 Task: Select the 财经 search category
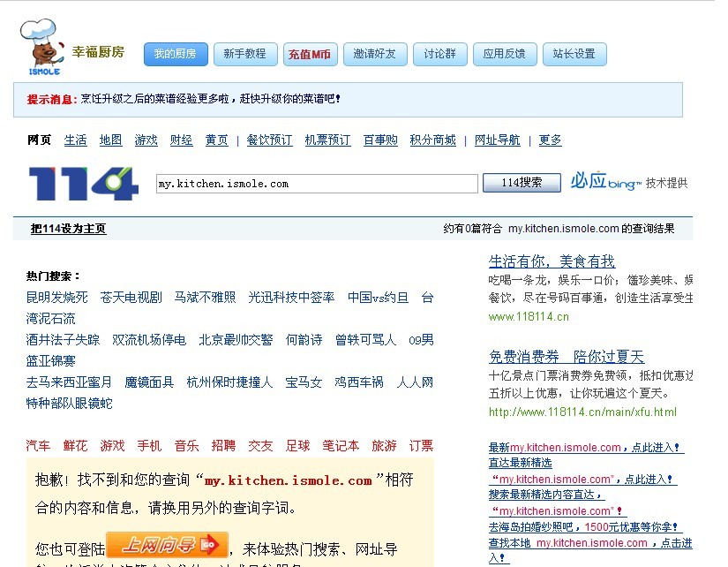point(181,140)
